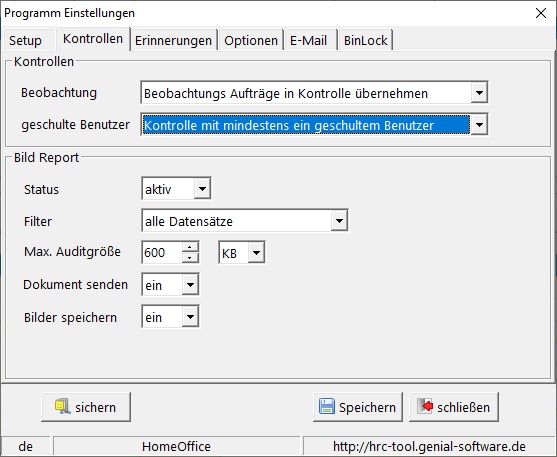Go to the E-Mail tab
The image size is (557, 457).
pos(308,40)
